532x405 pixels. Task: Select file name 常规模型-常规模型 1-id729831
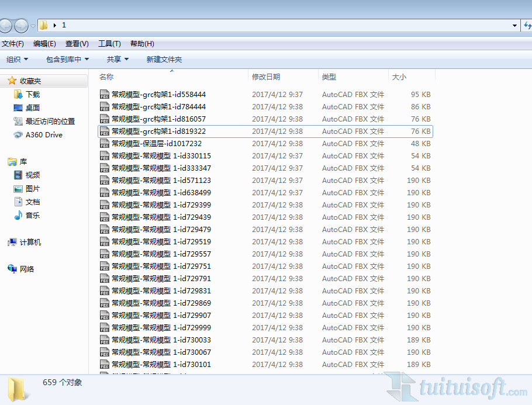(x=161, y=290)
